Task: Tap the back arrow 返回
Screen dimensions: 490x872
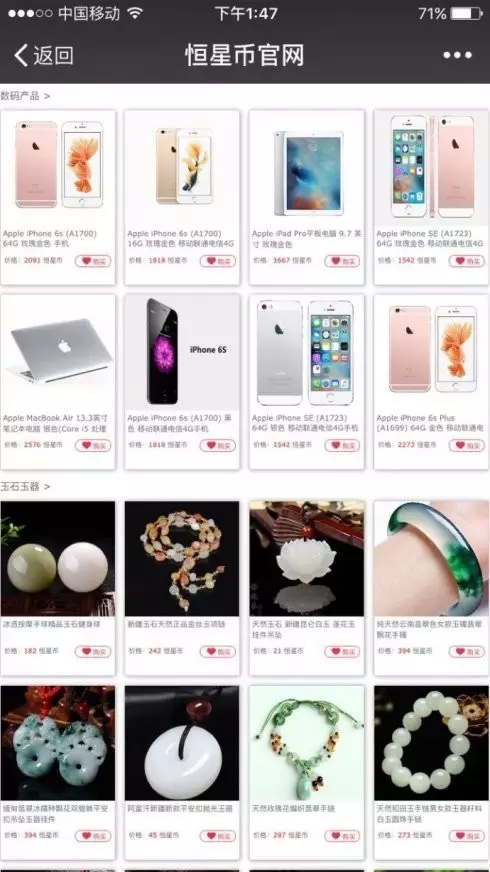Action: [43, 55]
